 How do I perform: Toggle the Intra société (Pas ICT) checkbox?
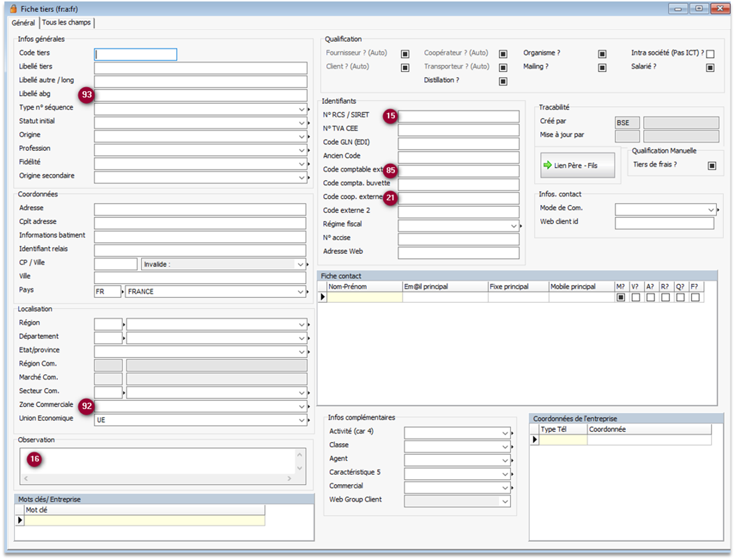coord(710,54)
